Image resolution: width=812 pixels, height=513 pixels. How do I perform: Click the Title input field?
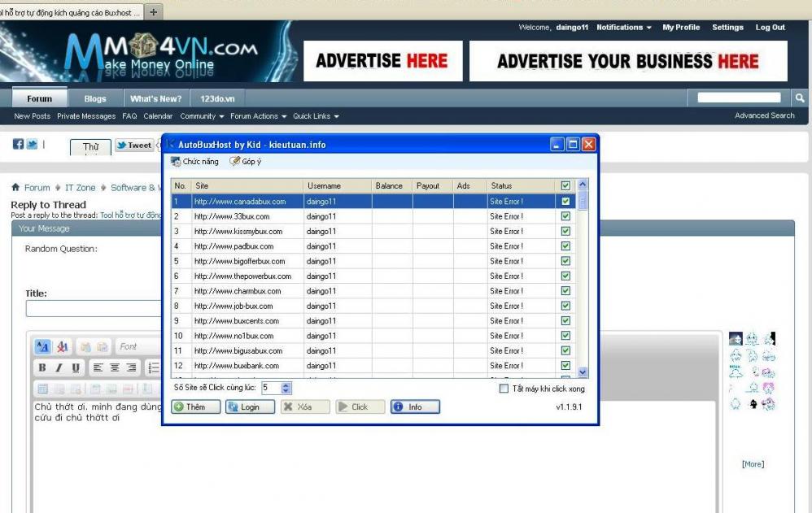pyautogui.click(x=94, y=308)
